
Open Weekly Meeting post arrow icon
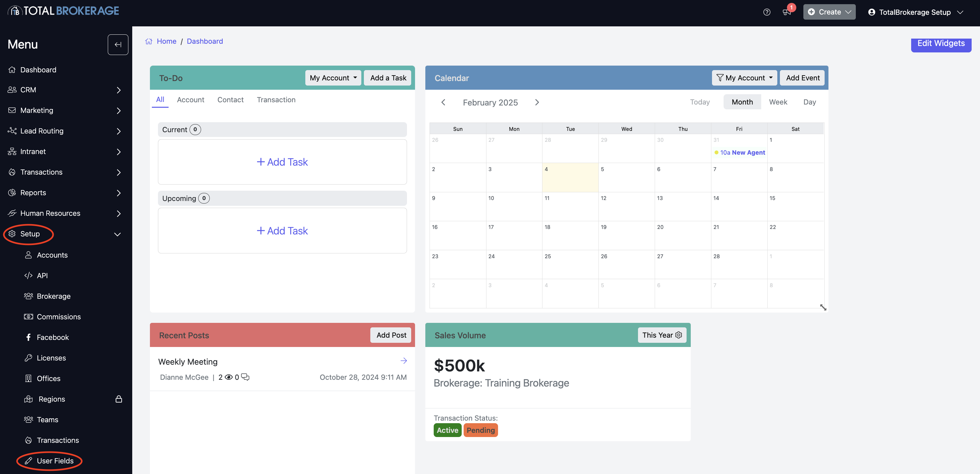tap(404, 361)
